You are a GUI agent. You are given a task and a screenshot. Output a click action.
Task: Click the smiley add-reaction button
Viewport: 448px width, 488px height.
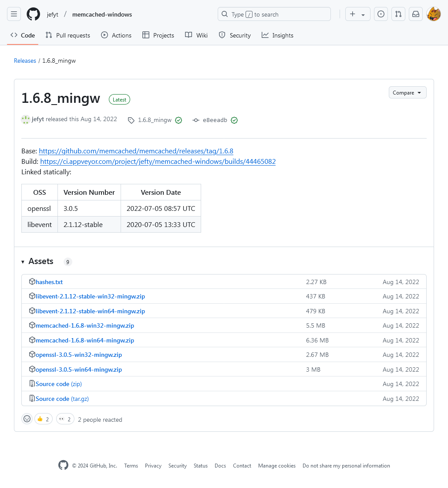27,419
